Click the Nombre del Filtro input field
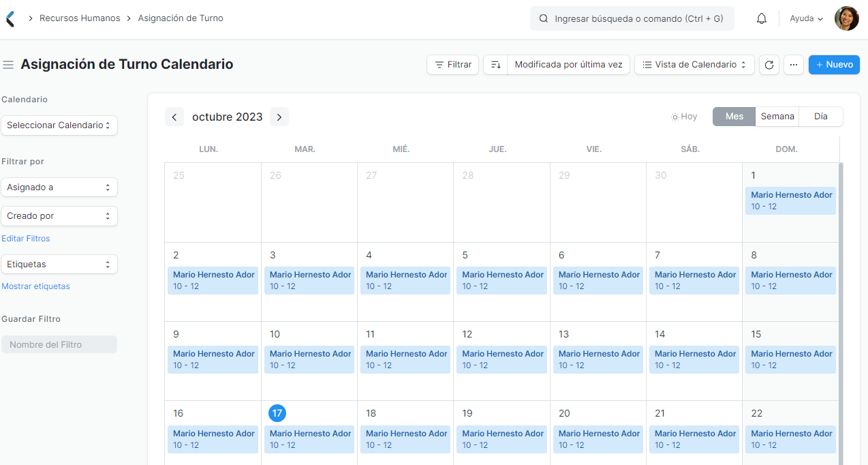This screenshot has height=465, width=868. click(59, 345)
